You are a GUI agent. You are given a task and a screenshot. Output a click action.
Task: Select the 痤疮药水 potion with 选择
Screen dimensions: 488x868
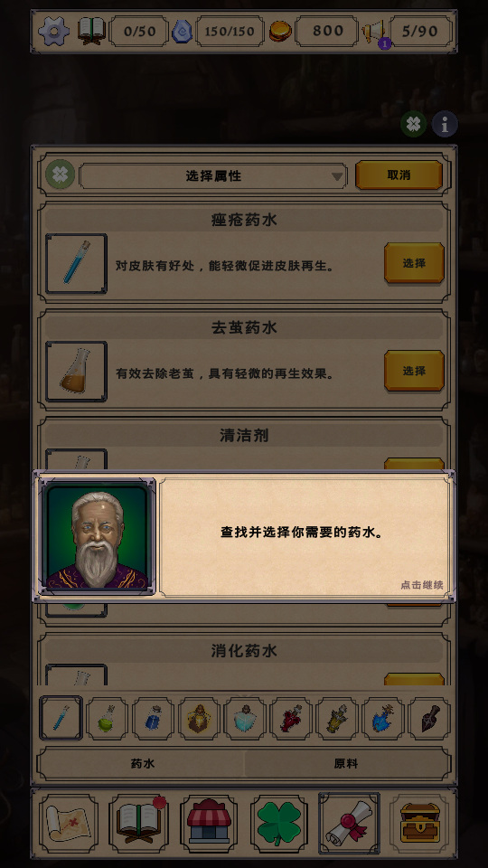tap(414, 263)
